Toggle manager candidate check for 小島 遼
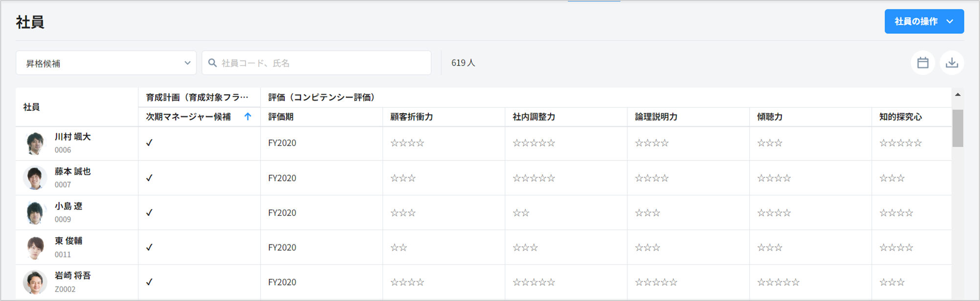Screen dimensions: 980x301 150,213
